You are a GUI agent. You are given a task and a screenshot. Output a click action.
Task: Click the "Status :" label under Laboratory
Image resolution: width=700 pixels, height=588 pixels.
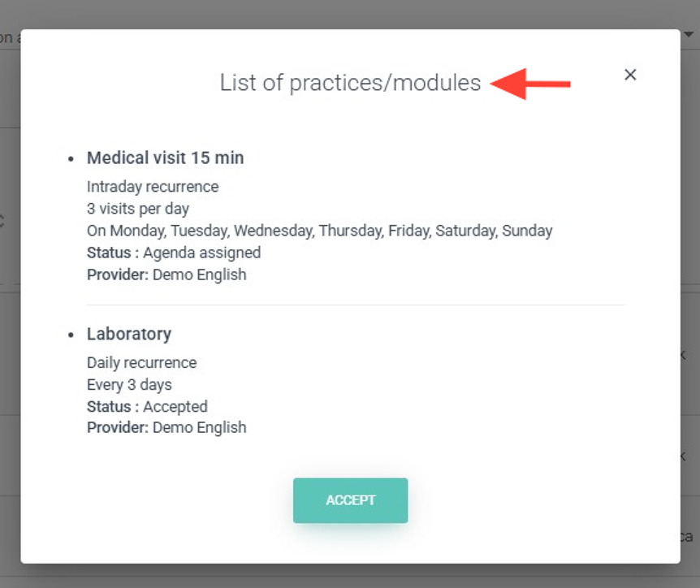[x=113, y=406]
